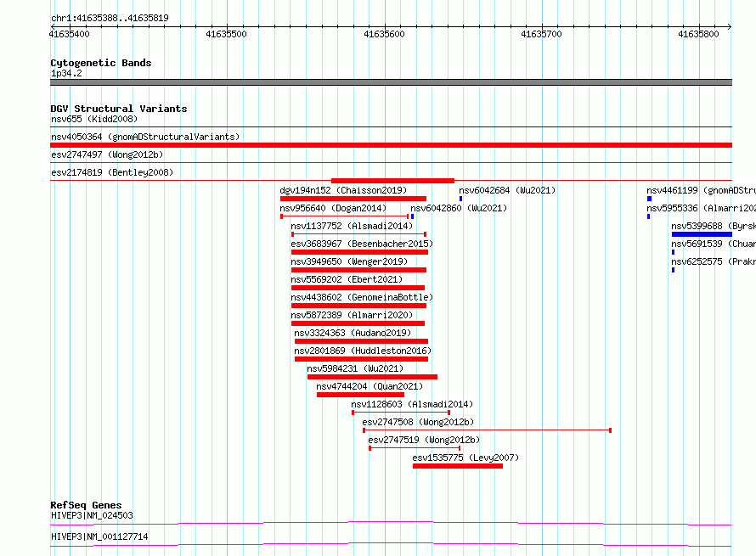Select the nsv5984231 (Wu2021) red bar
756x556 pixels.
tap(372, 377)
